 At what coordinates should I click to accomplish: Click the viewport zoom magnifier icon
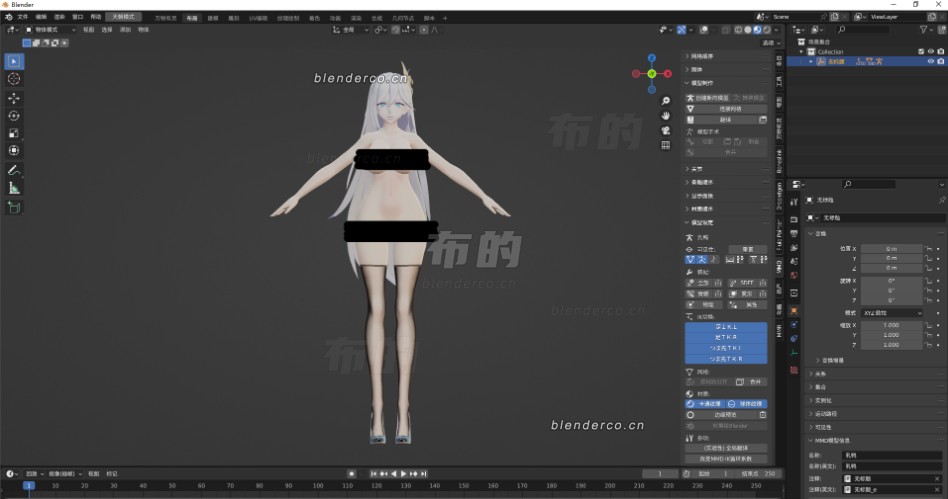coord(666,101)
